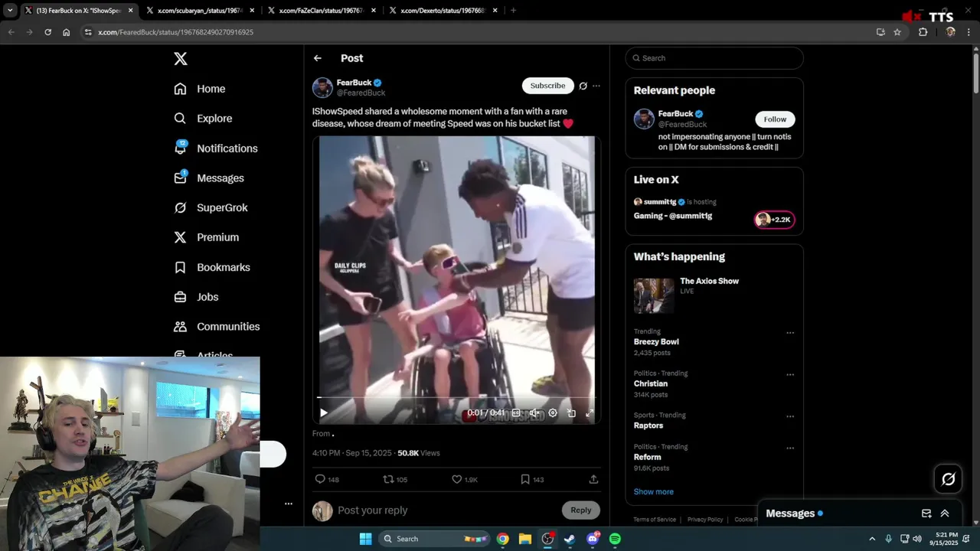Viewport: 980px width, 551px height.
Task: Bookmark this page with star icon
Action: 897,32
